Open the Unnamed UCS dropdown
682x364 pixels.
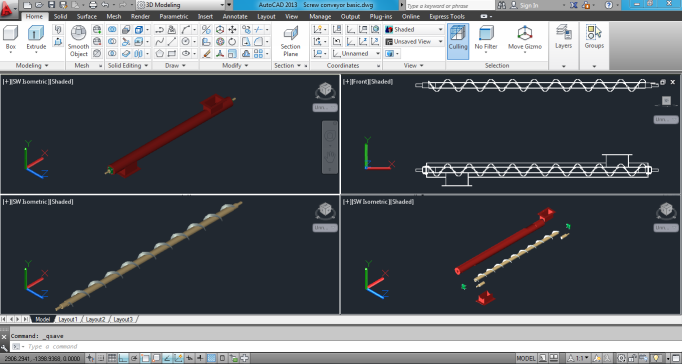[x=356, y=53]
